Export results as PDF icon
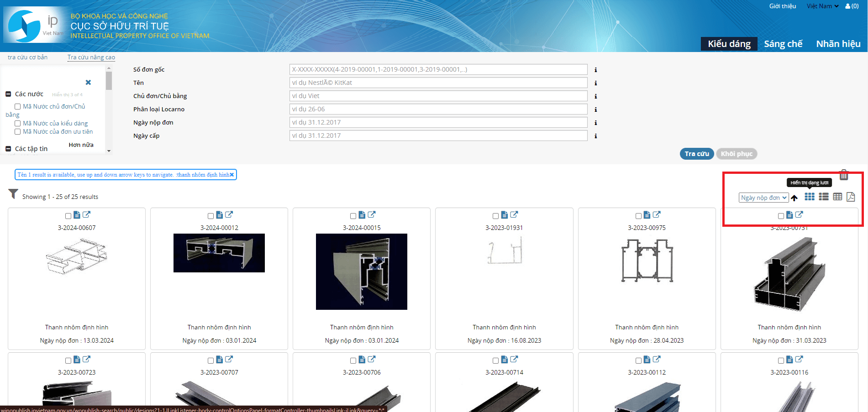This screenshot has width=868, height=412. pyautogui.click(x=851, y=197)
